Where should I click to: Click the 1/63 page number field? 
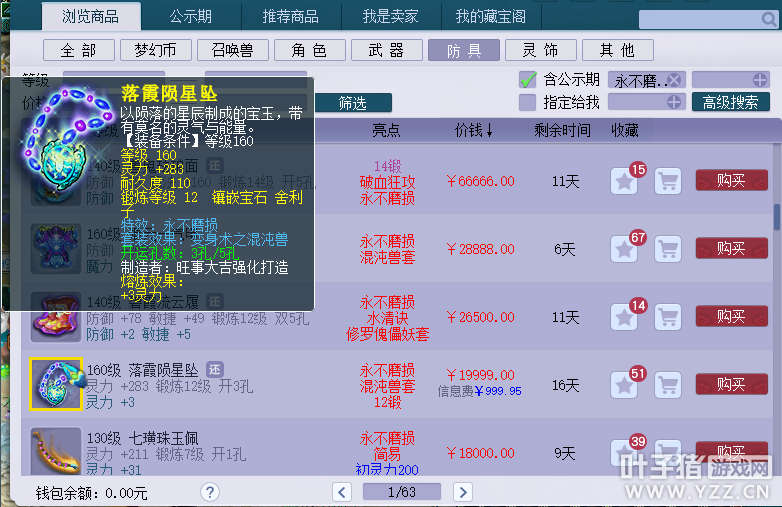(402, 492)
